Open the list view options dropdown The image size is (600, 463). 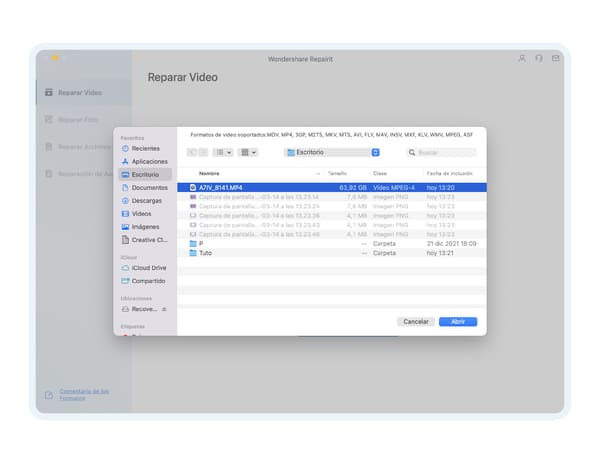223,152
